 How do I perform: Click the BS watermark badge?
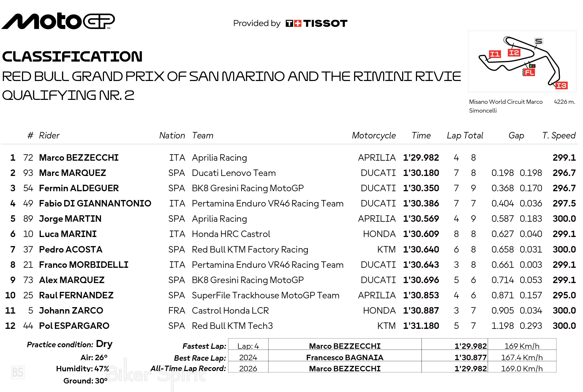(x=18, y=372)
